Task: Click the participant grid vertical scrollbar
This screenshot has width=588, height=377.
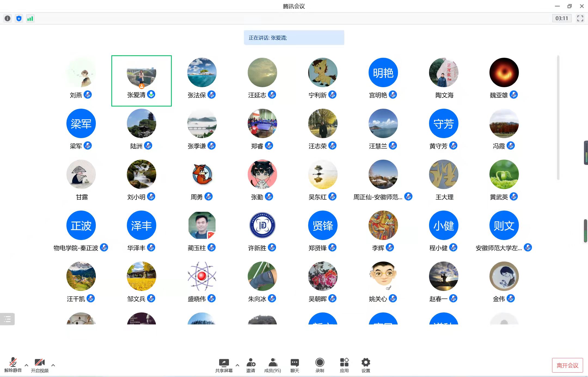Action: pyautogui.click(x=558, y=118)
